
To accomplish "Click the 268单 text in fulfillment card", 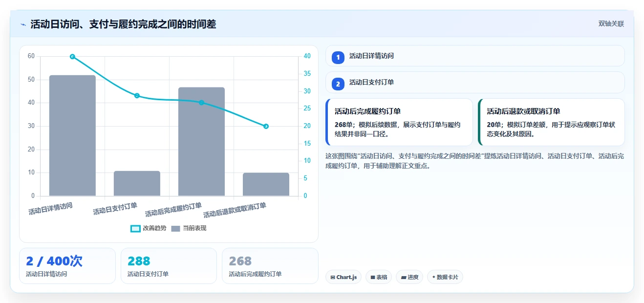I will (343, 125).
